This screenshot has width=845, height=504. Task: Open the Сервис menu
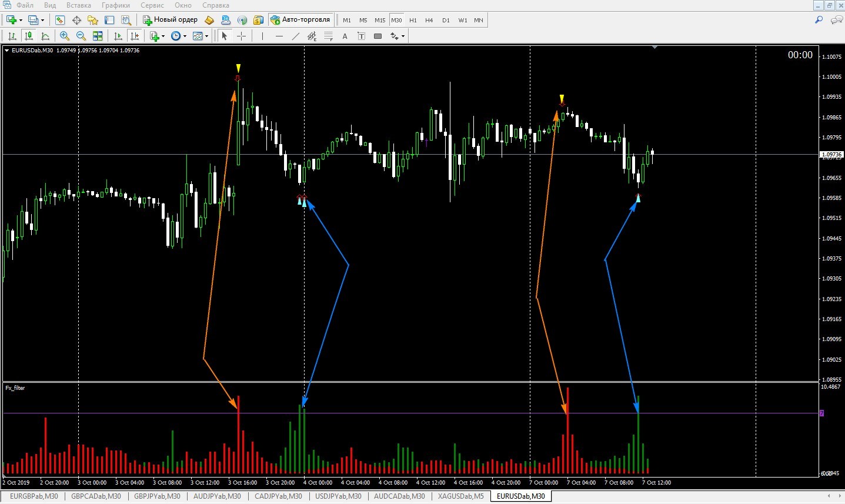pos(152,5)
